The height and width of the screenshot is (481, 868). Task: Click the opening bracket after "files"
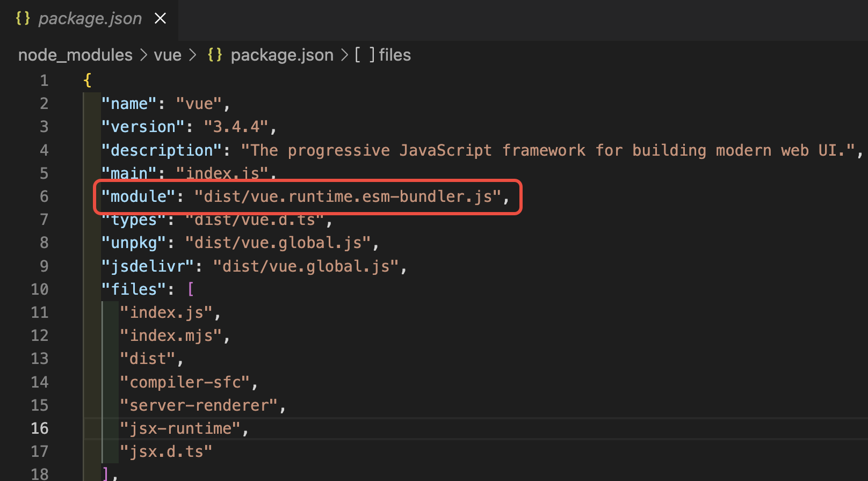[190, 289]
